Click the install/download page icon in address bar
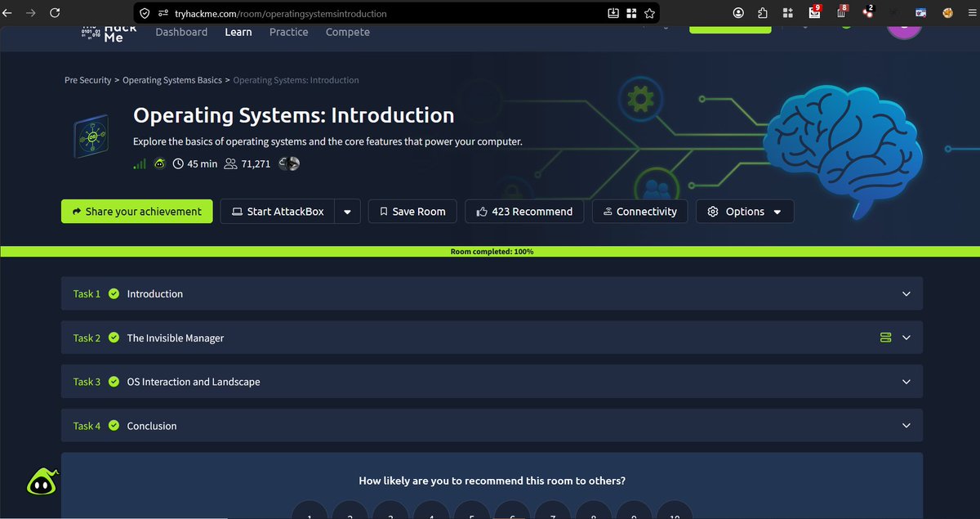Viewport: 980px width, 519px height. point(613,13)
